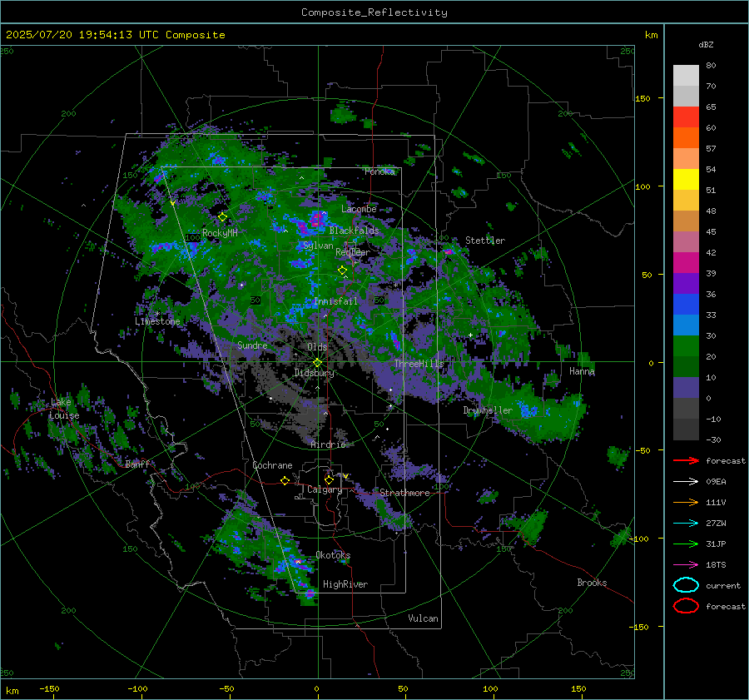Click the Banff label
This screenshot has height=700, width=749.
click(x=137, y=464)
